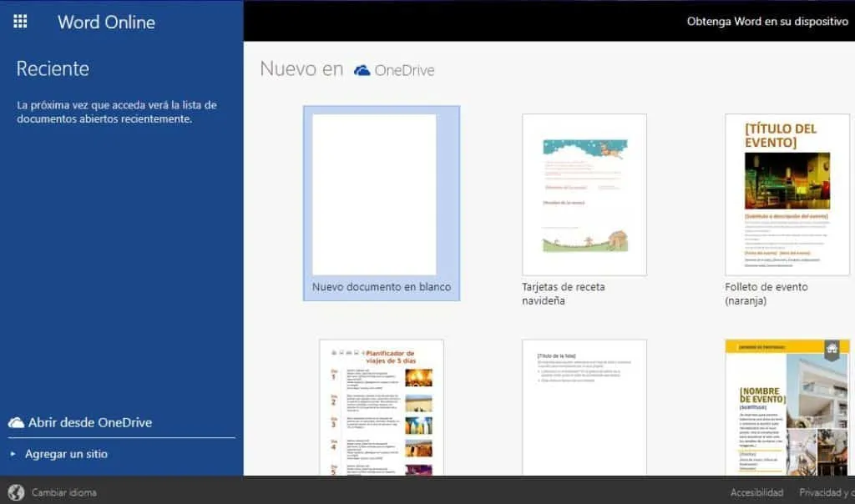
Task: Click the Nuevo documento en blanco label
Action: click(382, 287)
